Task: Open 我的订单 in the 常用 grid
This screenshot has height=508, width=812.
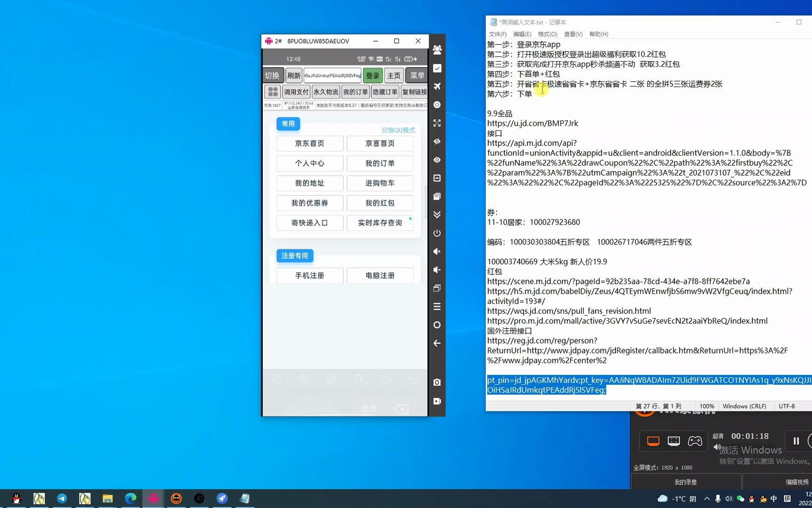Action: pyautogui.click(x=380, y=163)
